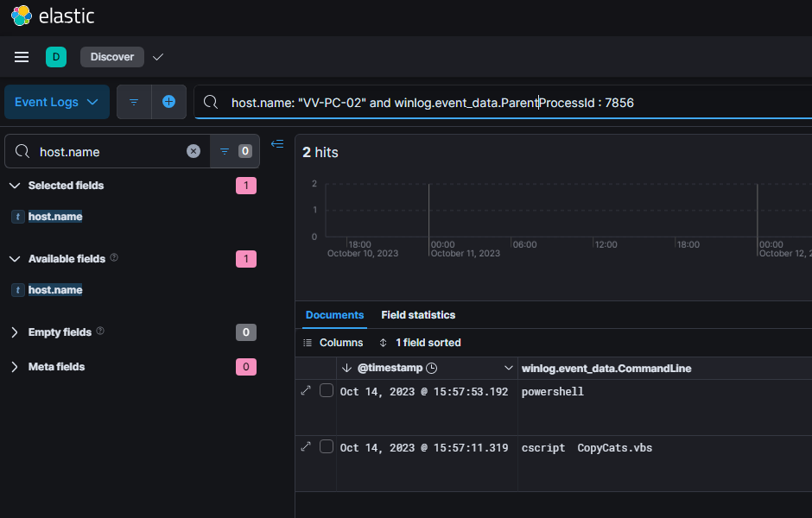Viewport: 812px width, 518px height.
Task: Add a filter with the plus icon
Action: tap(168, 102)
